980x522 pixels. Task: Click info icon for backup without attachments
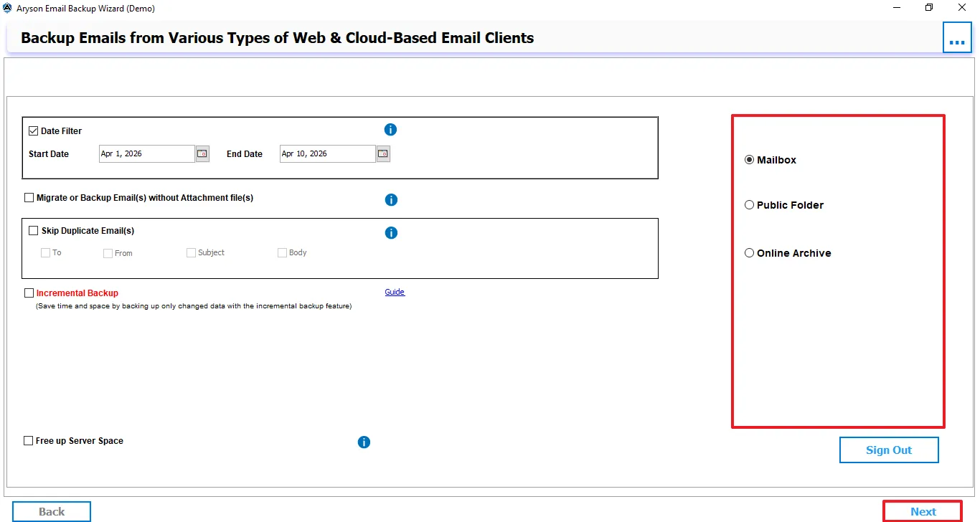[x=391, y=200]
